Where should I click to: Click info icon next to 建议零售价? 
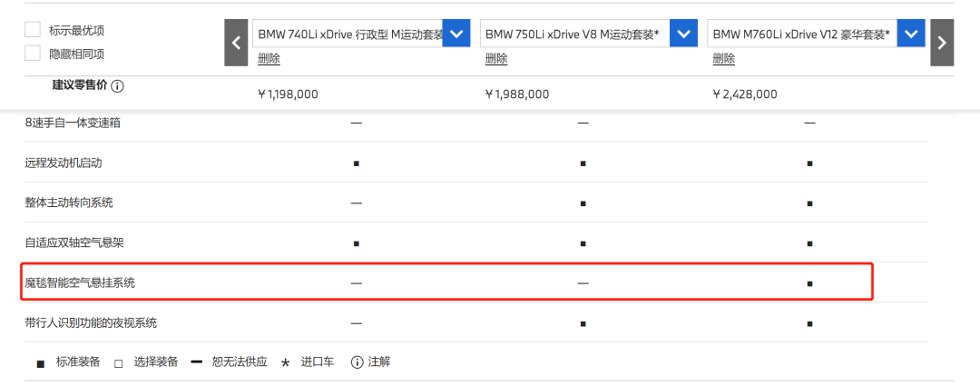pos(117,86)
